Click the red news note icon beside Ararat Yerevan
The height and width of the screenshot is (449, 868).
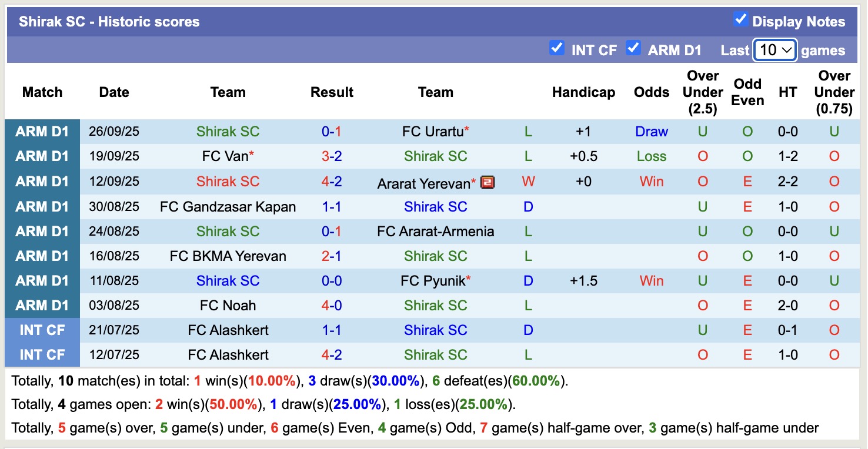pyautogui.click(x=488, y=182)
